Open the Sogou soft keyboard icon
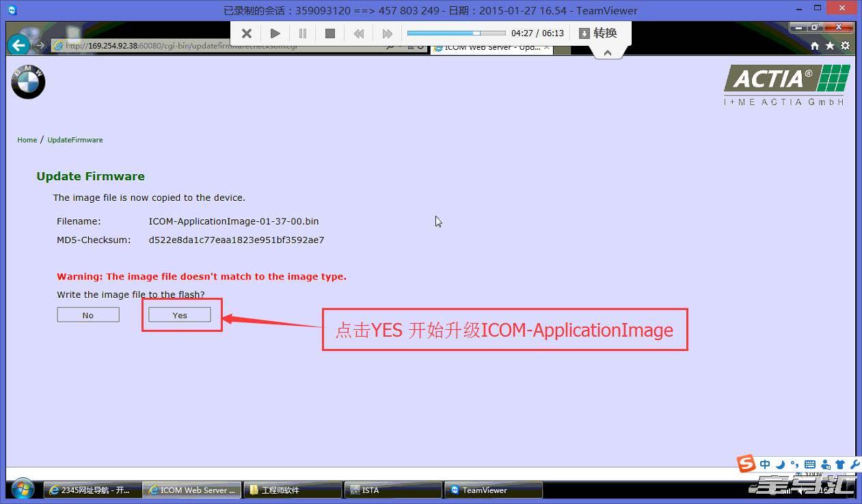The width and height of the screenshot is (862, 504). point(810,464)
